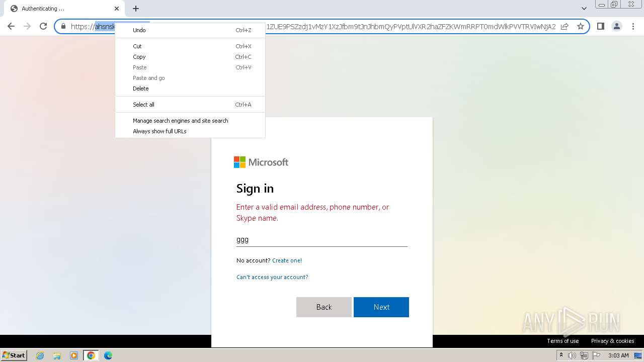Open Terms of use link
Screen dimensions: 644x362
point(563,341)
